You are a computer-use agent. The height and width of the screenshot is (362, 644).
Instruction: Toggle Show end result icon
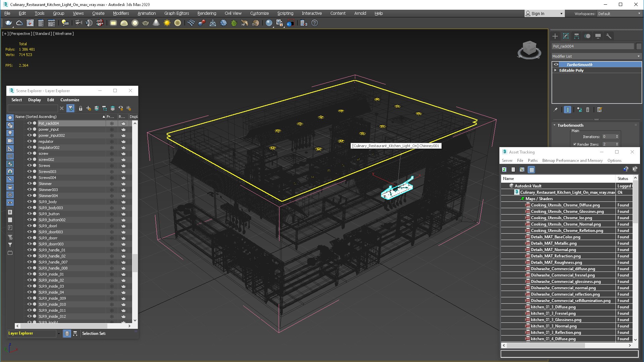click(568, 110)
